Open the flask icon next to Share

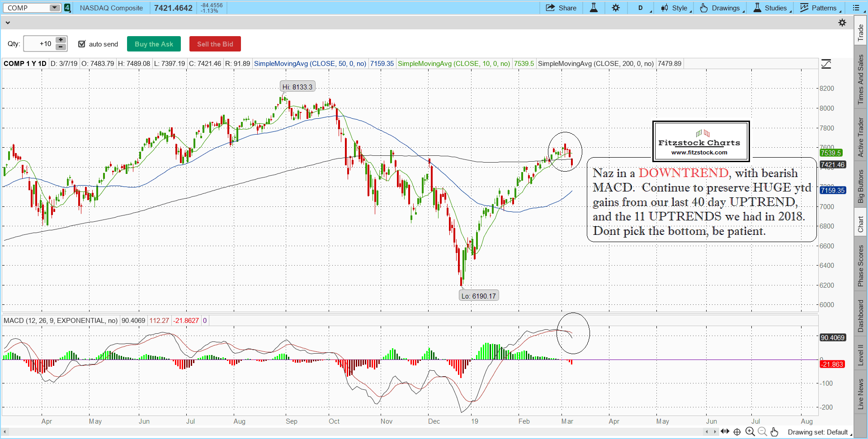point(594,8)
